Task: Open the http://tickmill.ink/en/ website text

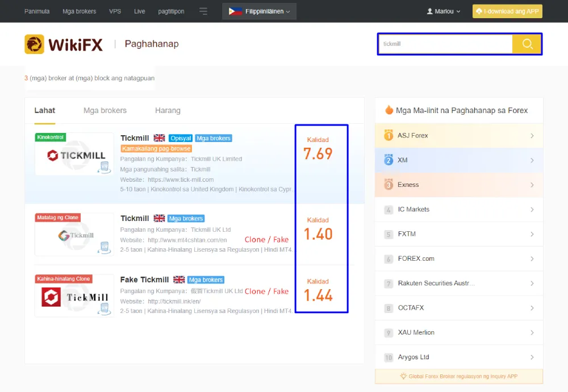Action: [174, 301]
